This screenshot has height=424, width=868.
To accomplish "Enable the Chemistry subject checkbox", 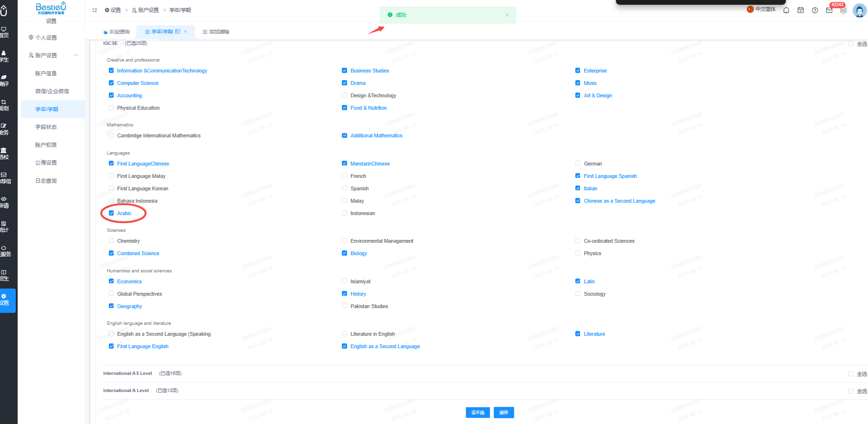I will point(111,241).
